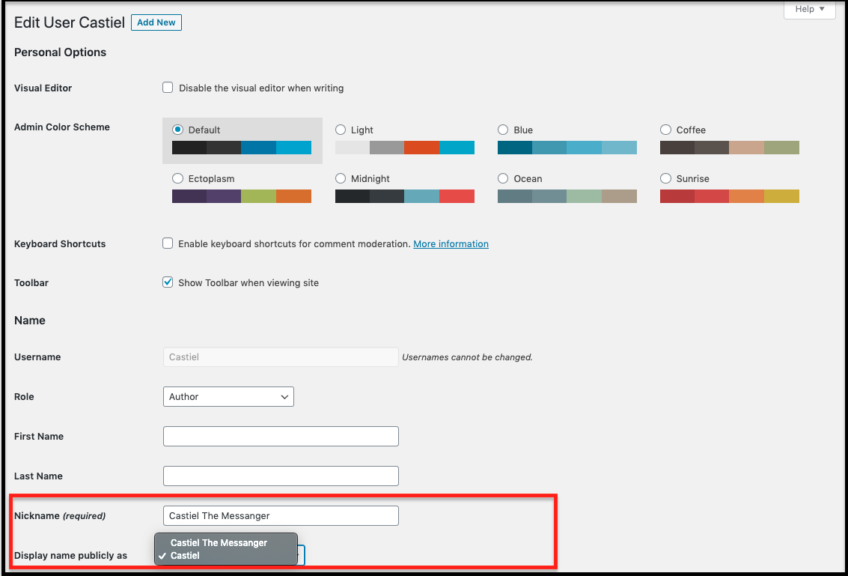Viewport: 848px width, 576px height.
Task: Enable keyboard shortcuts for comment moderation
Action: coord(168,244)
